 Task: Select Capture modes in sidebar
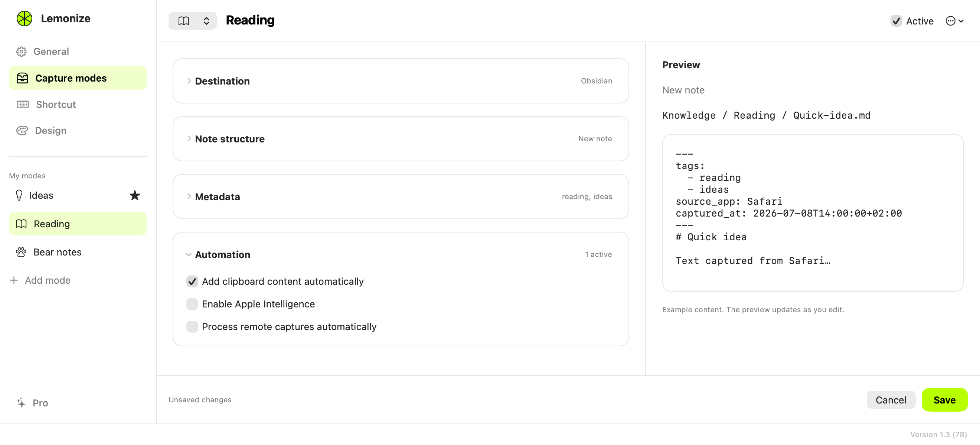point(78,78)
